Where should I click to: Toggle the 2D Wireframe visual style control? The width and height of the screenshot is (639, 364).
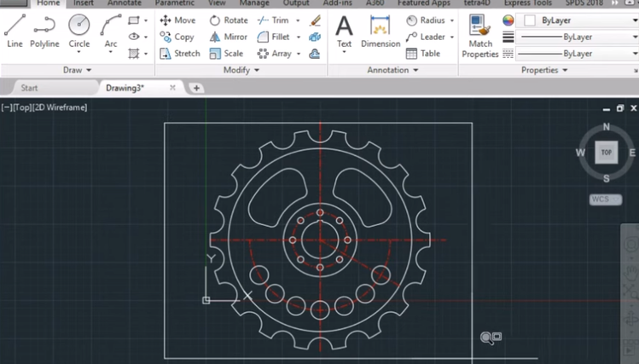60,107
